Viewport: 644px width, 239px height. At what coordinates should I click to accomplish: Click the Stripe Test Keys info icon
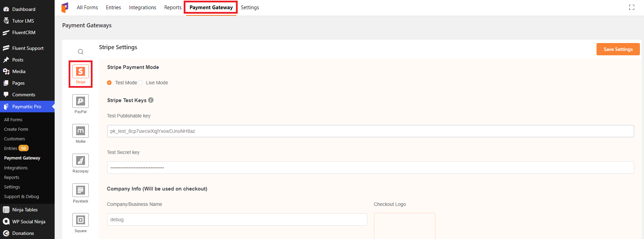click(x=151, y=100)
